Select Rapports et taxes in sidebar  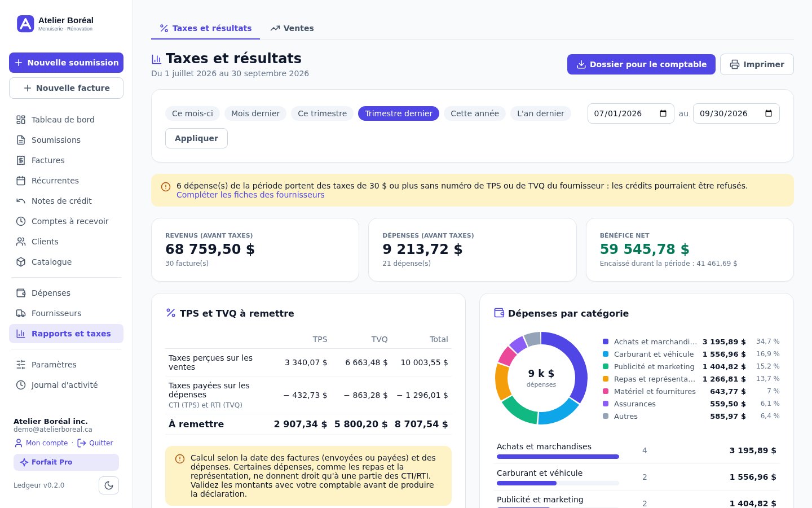(66, 334)
